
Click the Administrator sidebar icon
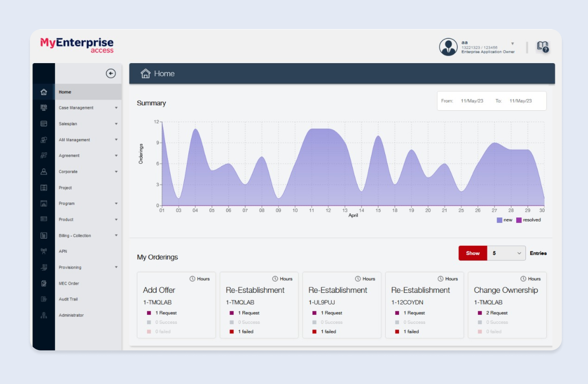pos(44,315)
